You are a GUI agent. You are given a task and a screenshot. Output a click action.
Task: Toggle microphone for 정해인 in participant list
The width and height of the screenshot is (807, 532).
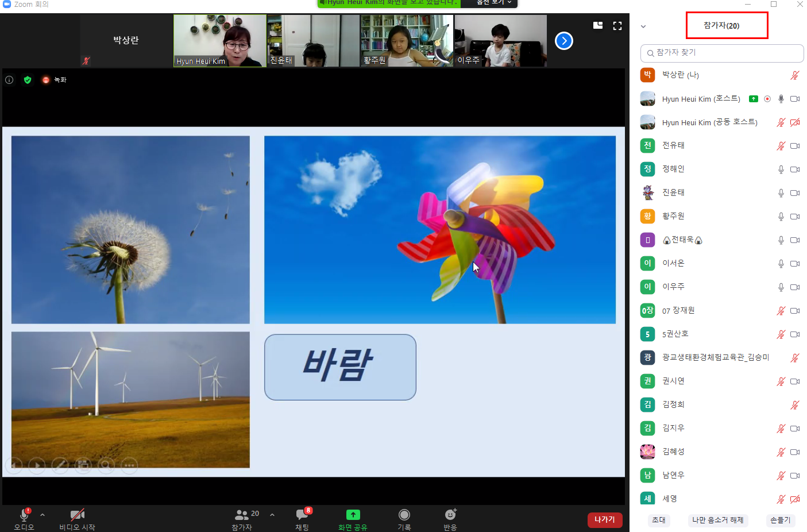point(781,169)
